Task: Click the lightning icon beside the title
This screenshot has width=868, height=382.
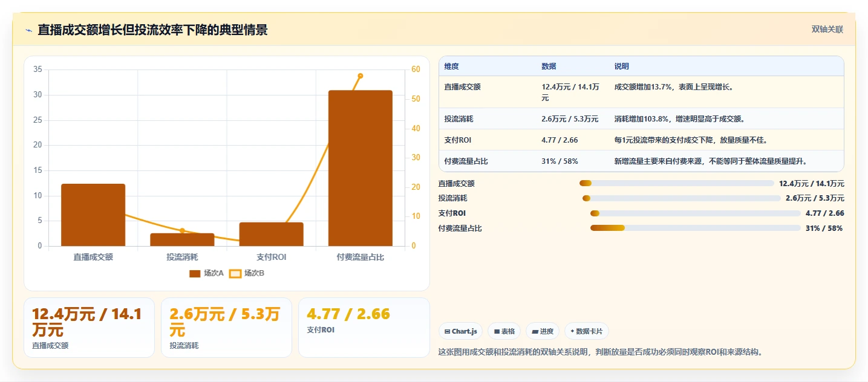Action: (28, 30)
